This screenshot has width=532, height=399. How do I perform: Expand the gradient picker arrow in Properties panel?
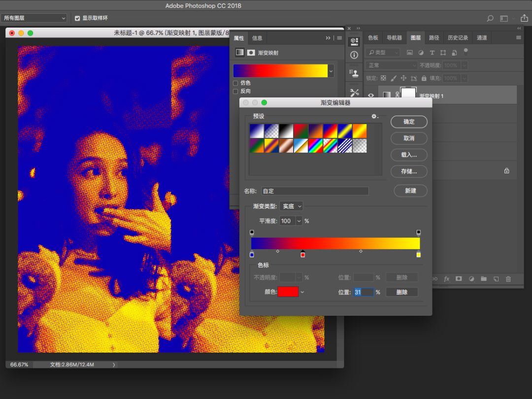click(331, 71)
